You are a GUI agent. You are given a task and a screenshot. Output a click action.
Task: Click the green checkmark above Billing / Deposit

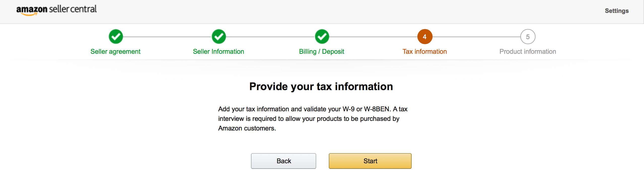[x=322, y=37]
